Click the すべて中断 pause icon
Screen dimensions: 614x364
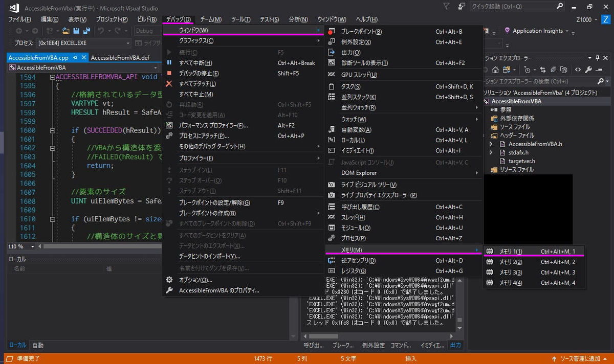click(169, 63)
